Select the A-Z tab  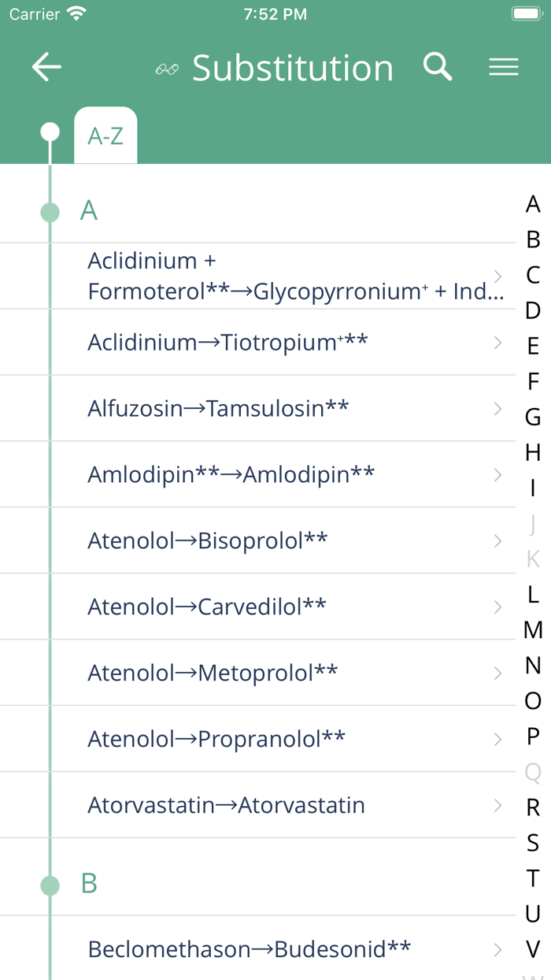click(x=105, y=135)
